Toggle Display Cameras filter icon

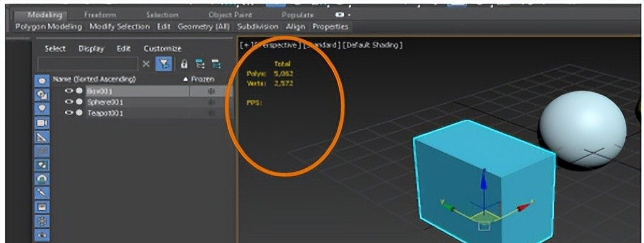tap(43, 123)
